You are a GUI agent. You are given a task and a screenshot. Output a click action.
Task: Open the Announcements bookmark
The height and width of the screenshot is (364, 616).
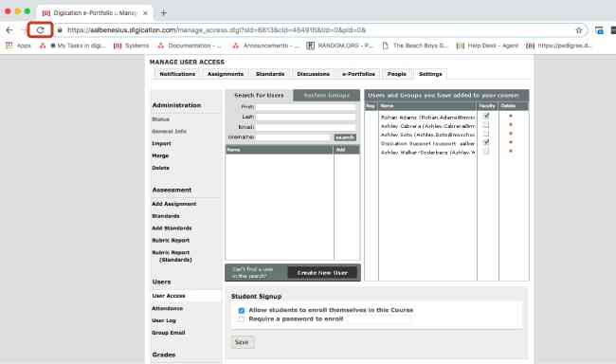[265, 45]
